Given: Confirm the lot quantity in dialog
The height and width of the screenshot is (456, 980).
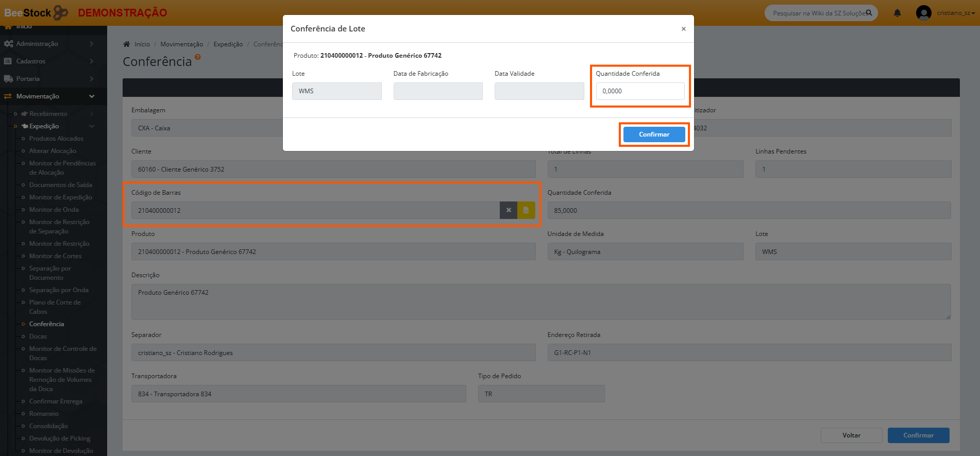Looking at the screenshot, I should [x=654, y=134].
